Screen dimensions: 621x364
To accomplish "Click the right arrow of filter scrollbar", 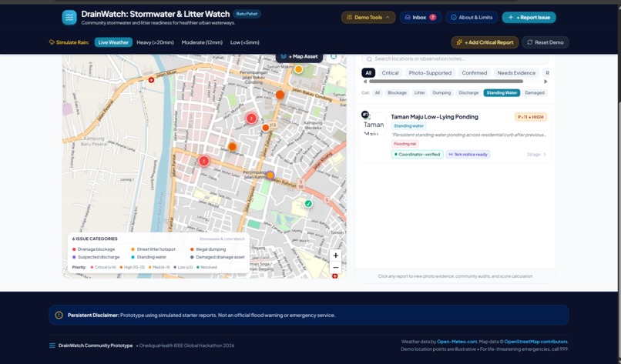I will pos(545,82).
